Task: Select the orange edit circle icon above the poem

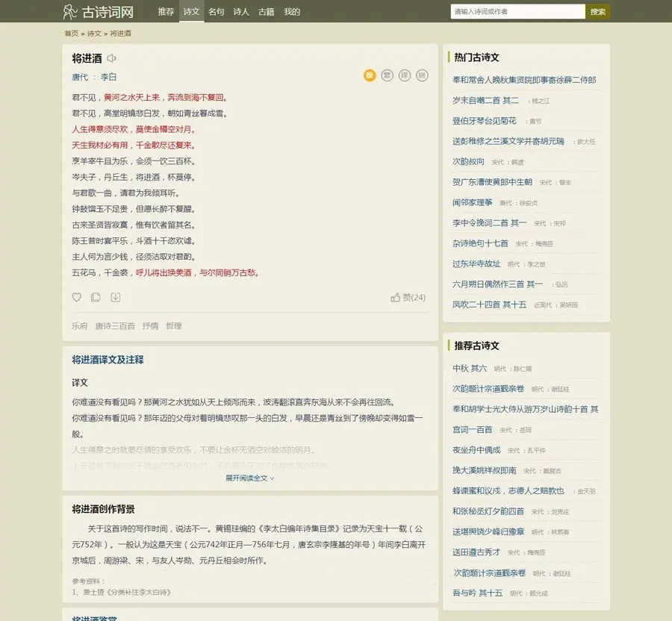Action: coord(369,75)
